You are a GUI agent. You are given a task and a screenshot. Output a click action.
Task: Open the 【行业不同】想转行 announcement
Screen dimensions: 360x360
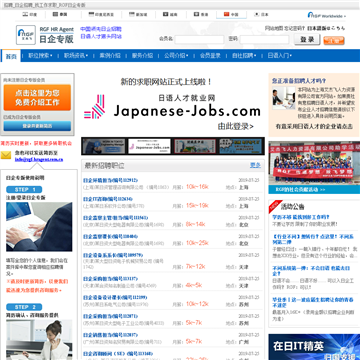coord(313,239)
